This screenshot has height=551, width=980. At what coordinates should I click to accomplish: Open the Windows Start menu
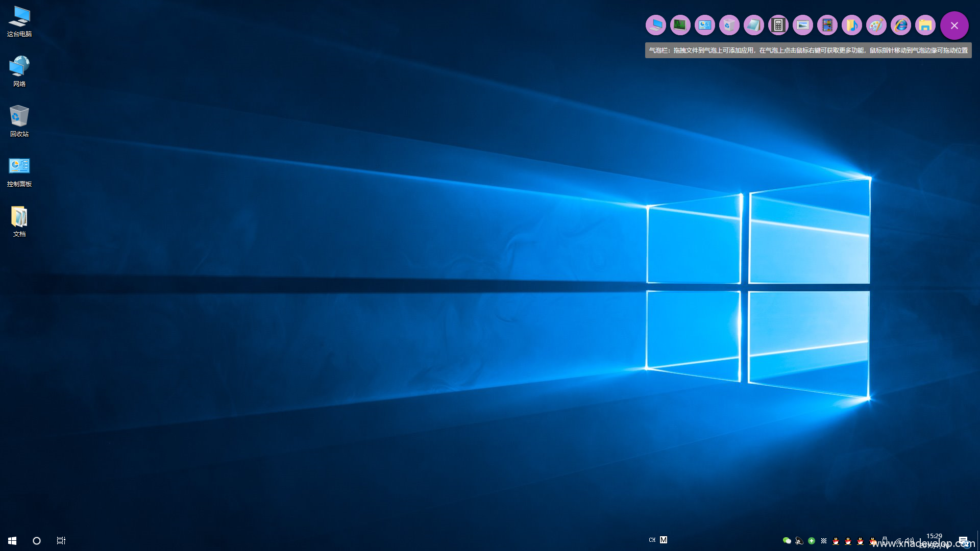12,540
